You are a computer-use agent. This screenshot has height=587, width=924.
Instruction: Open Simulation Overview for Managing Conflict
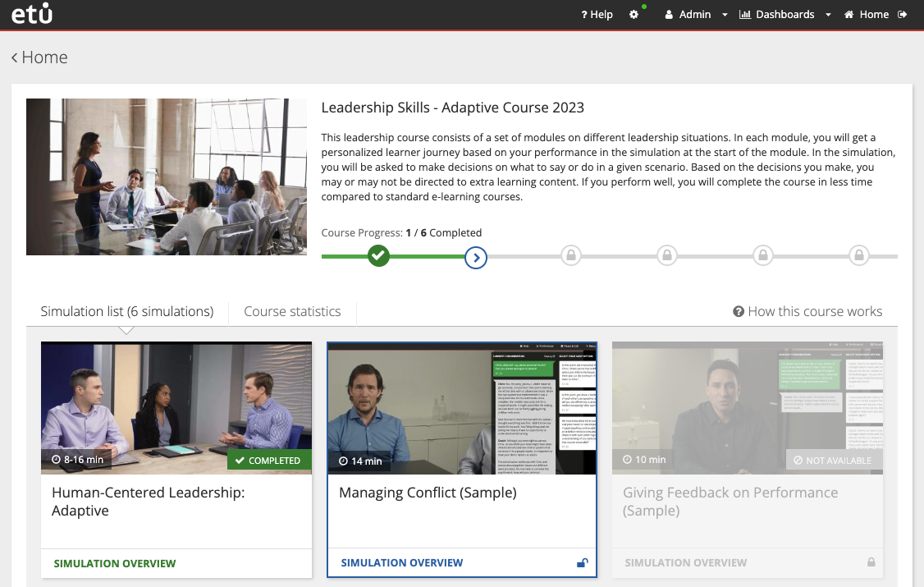click(401, 563)
